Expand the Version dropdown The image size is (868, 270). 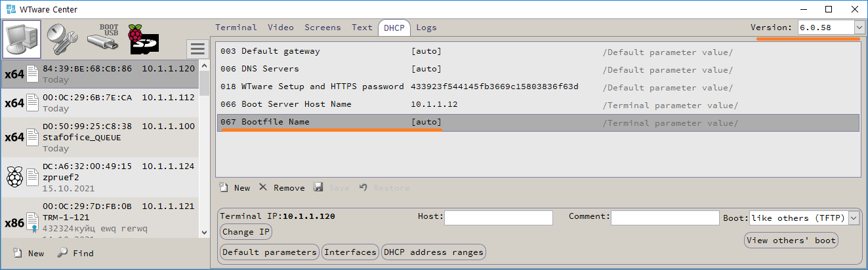pyautogui.click(x=859, y=28)
